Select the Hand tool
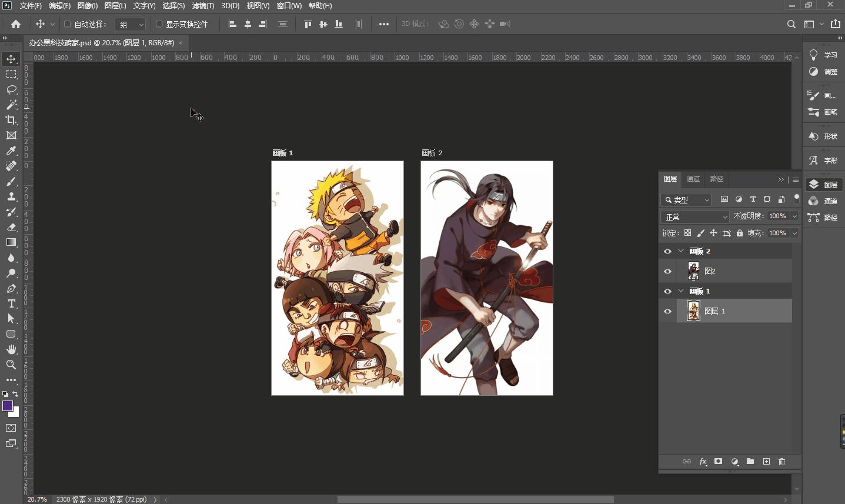Viewport: 845px width, 504px height. 11,349
